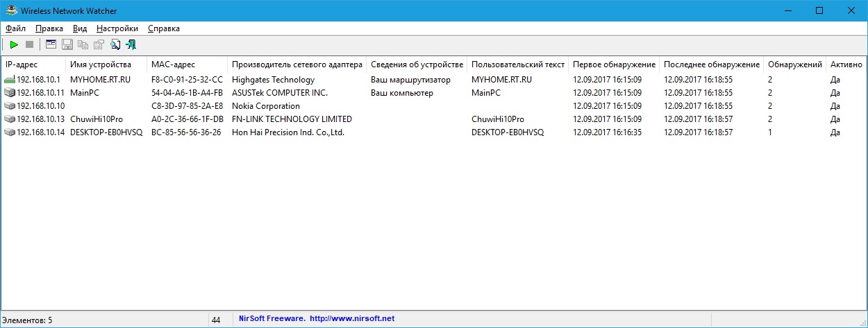Click device name DESKTOP-EB0HVSQ in Имя устройства
The width and height of the screenshot is (868, 328).
106,132
